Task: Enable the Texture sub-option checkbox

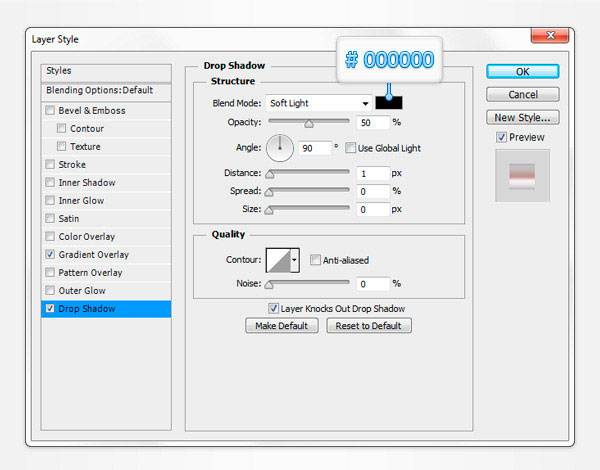Action: click(61, 146)
